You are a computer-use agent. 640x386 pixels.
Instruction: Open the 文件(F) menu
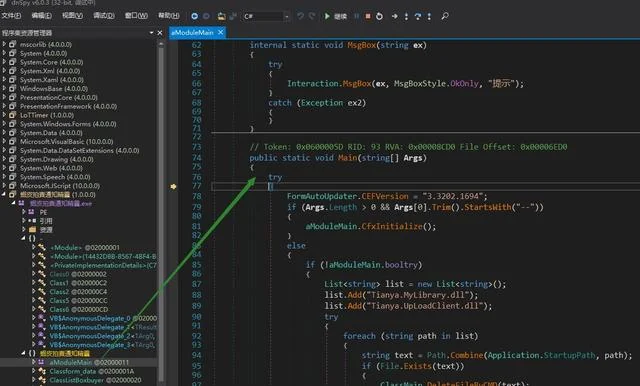click(x=11, y=16)
